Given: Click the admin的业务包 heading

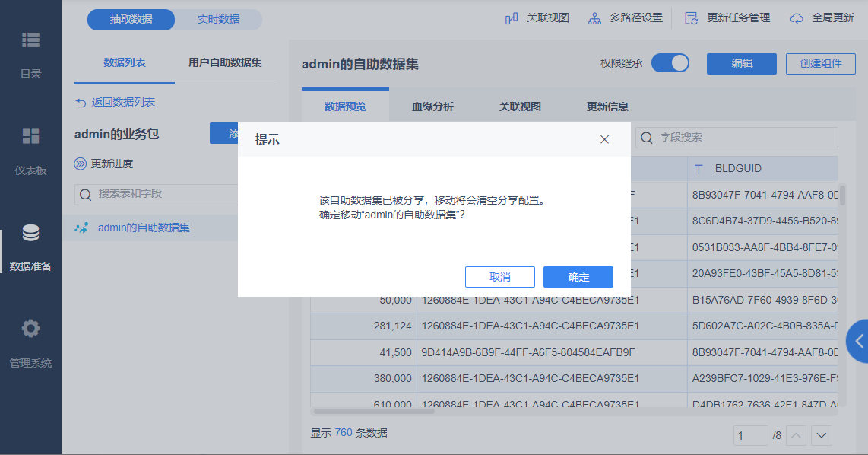Looking at the screenshot, I should pyautogui.click(x=117, y=134).
